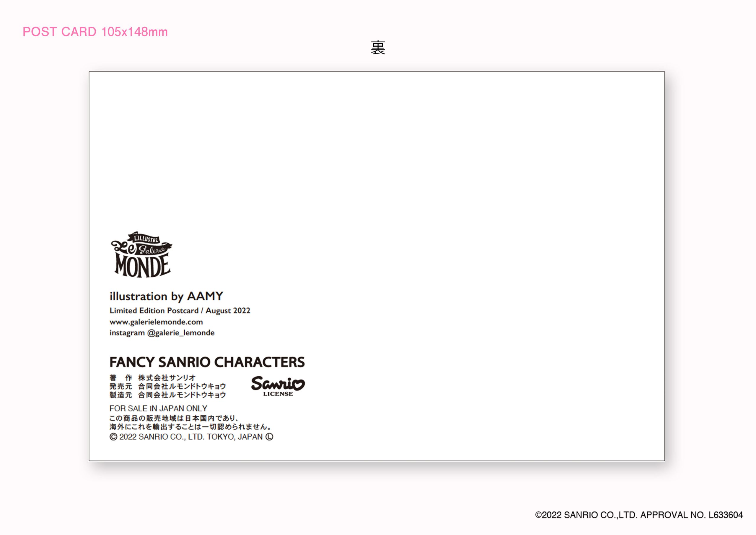Screen dimensions: 756x535
Task: Click the 著作 株式会社サンリオ line
Action: tap(152, 378)
